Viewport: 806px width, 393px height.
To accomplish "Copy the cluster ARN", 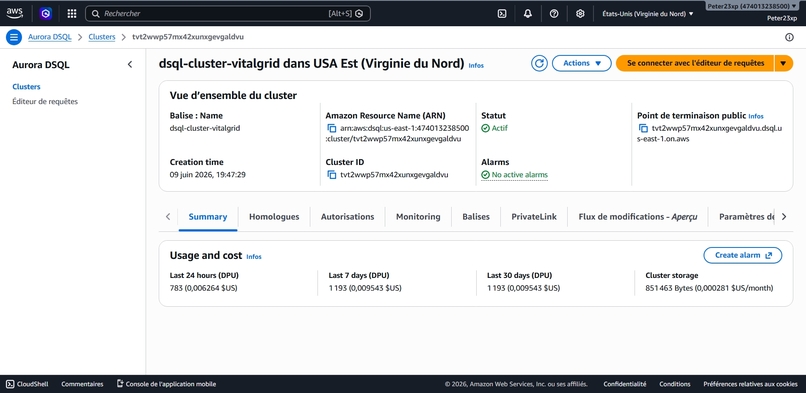I will coord(332,128).
